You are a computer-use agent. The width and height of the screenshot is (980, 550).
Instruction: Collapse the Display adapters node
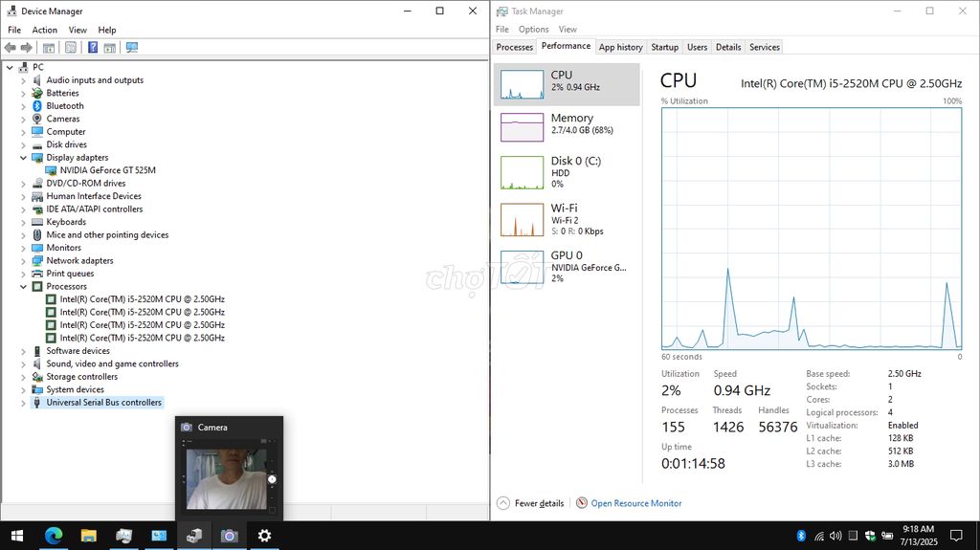click(23, 158)
